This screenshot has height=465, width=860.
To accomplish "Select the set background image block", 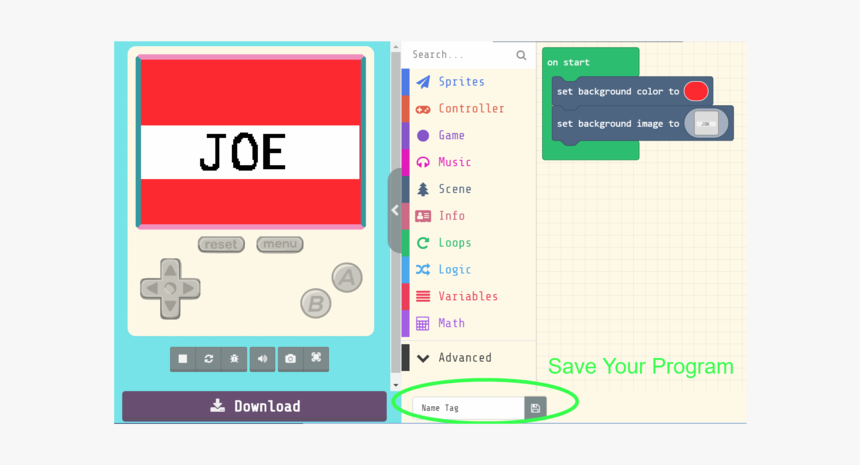I will [x=619, y=124].
